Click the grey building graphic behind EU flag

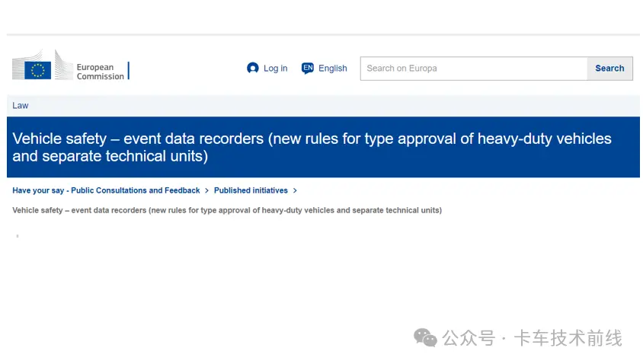point(43,65)
